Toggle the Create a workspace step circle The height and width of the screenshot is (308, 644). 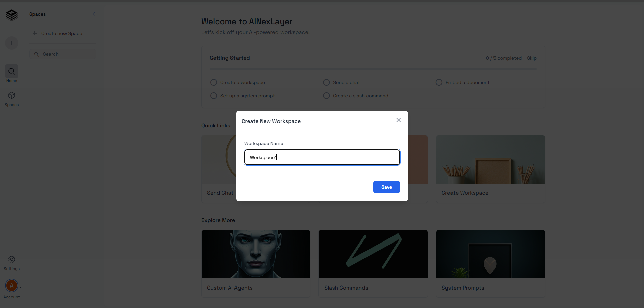coord(214,82)
